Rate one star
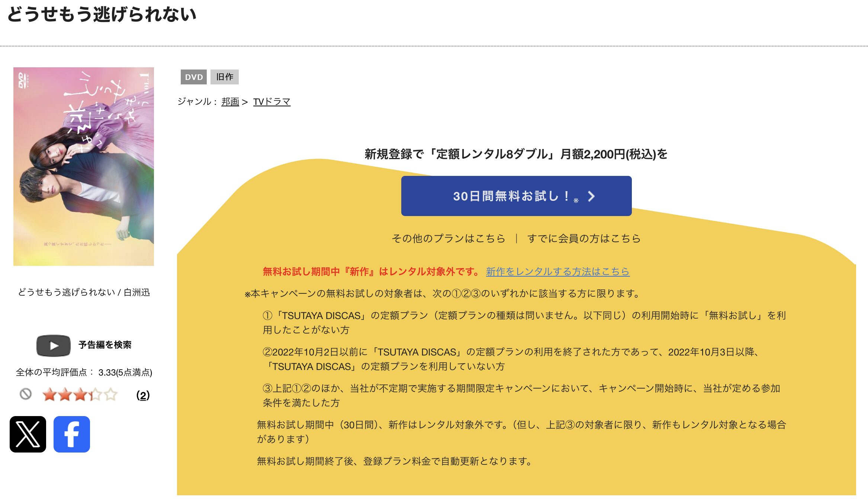868x499 pixels. pyautogui.click(x=49, y=394)
